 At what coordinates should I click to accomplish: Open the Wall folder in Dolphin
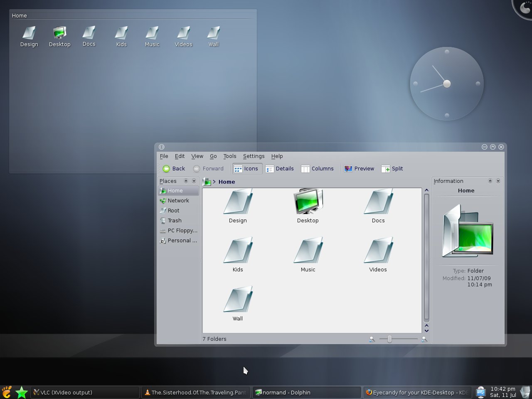(238, 304)
